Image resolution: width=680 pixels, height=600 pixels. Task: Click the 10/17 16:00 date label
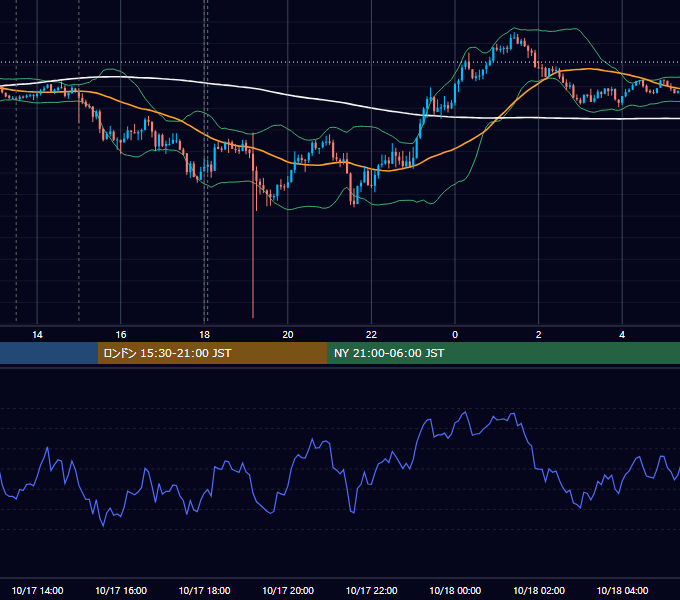pyautogui.click(x=121, y=590)
